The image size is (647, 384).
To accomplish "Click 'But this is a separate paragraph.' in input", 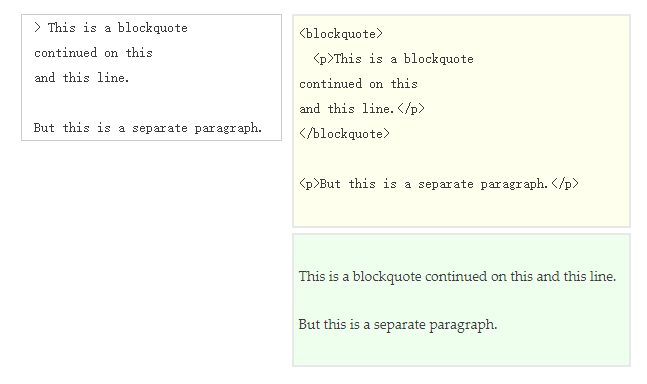I will pos(148,128).
